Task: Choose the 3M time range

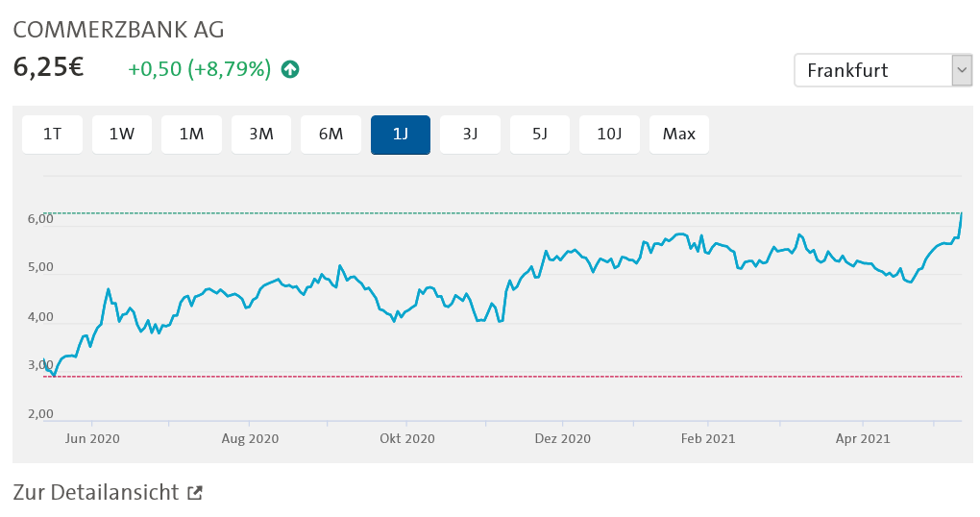Action: click(261, 135)
